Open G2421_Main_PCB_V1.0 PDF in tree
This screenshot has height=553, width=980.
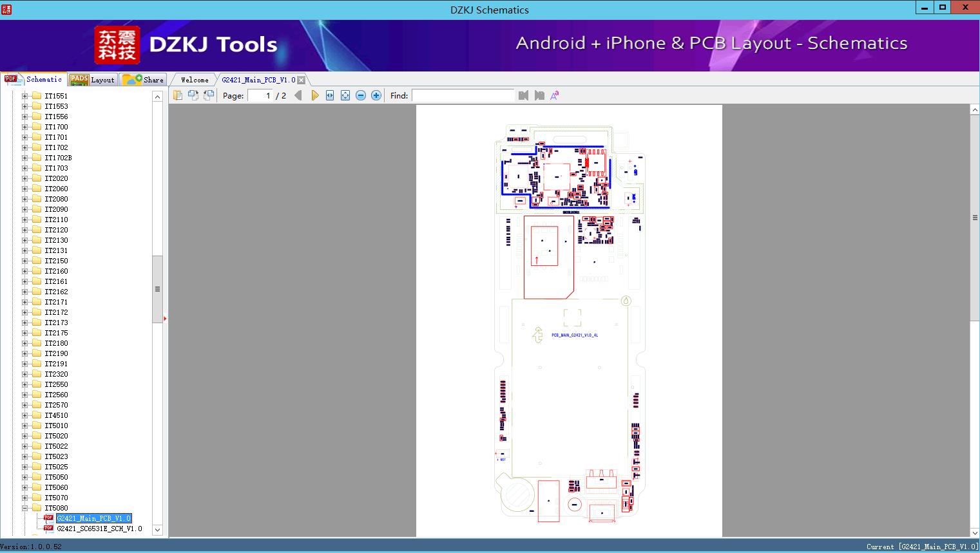tap(93, 518)
